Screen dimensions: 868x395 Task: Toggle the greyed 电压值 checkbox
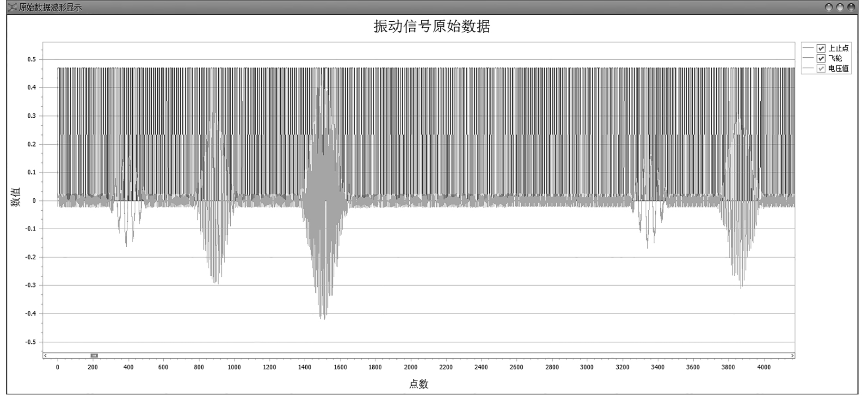(821, 68)
